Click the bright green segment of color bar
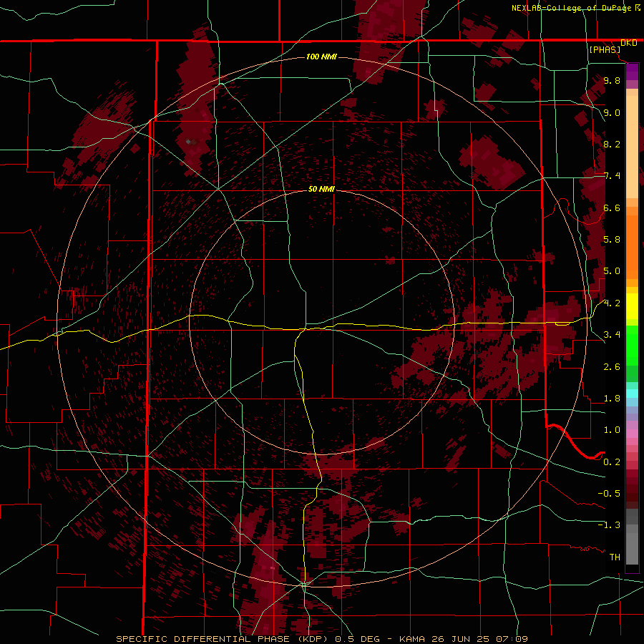Viewport: 644px width, 644px height. 632,345
